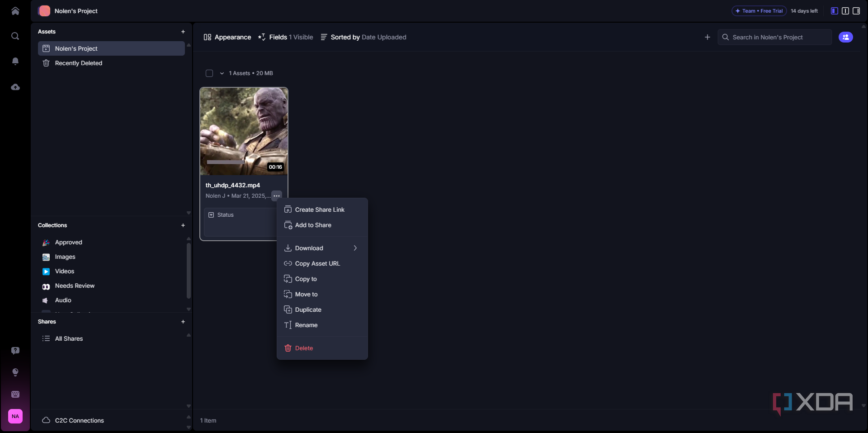Click the Nolen's Project logo icon

pyautogui.click(x=44, y=11)
